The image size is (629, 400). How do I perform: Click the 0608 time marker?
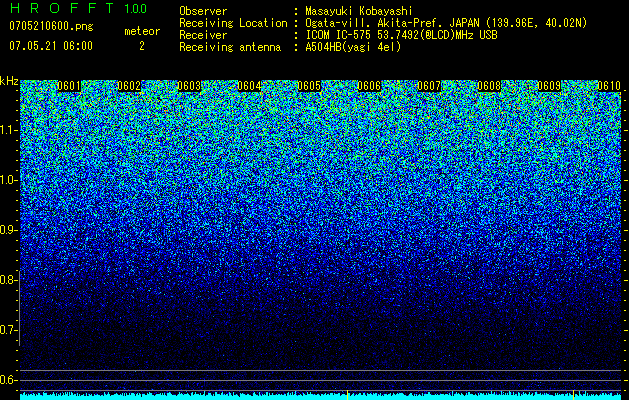tap(489, 86)
